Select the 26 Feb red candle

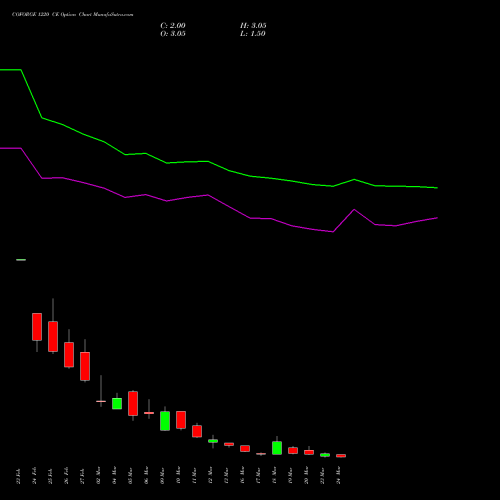coord(69,355)
